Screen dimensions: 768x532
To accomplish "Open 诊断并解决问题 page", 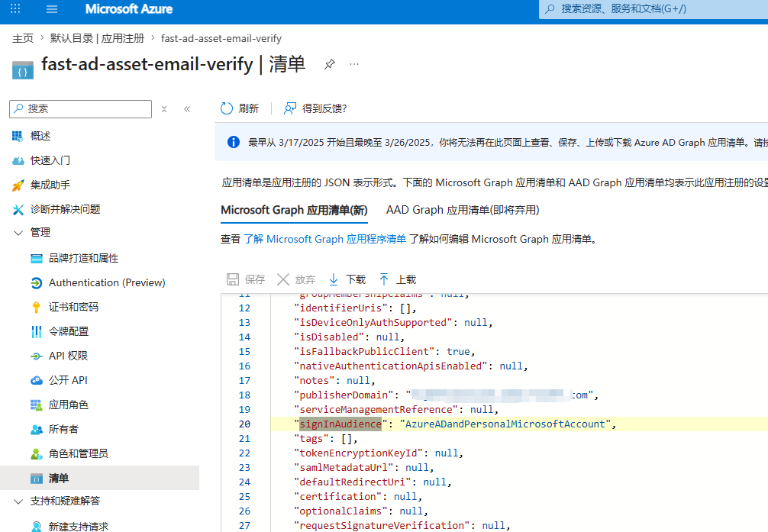I will (65, 209).
